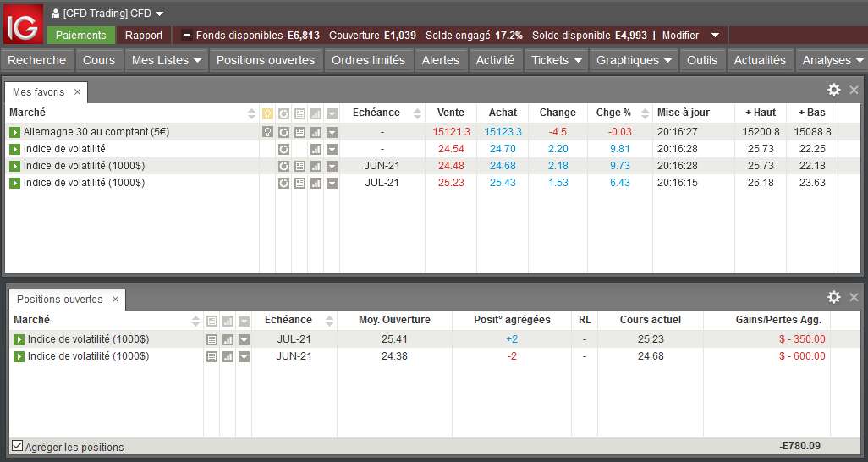Click circular arrow icon on JUN-21 favorites row
Image resolution: width=868 pixels, height=462 pixels.
point(283,166)
